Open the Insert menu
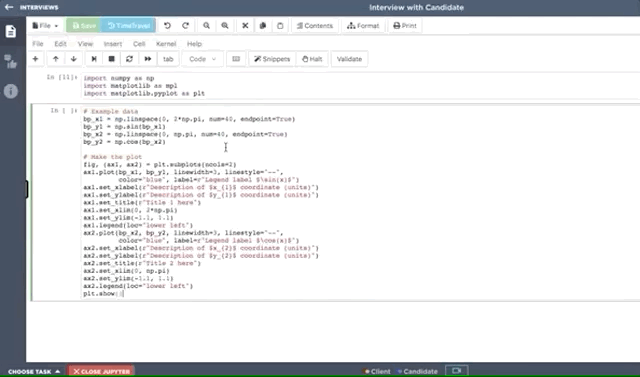 tap(113, 44)
